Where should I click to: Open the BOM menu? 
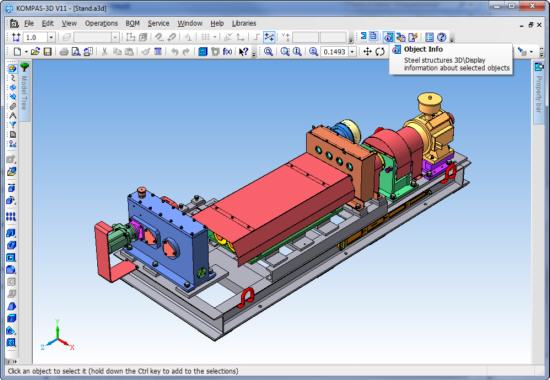coord(133,24)
